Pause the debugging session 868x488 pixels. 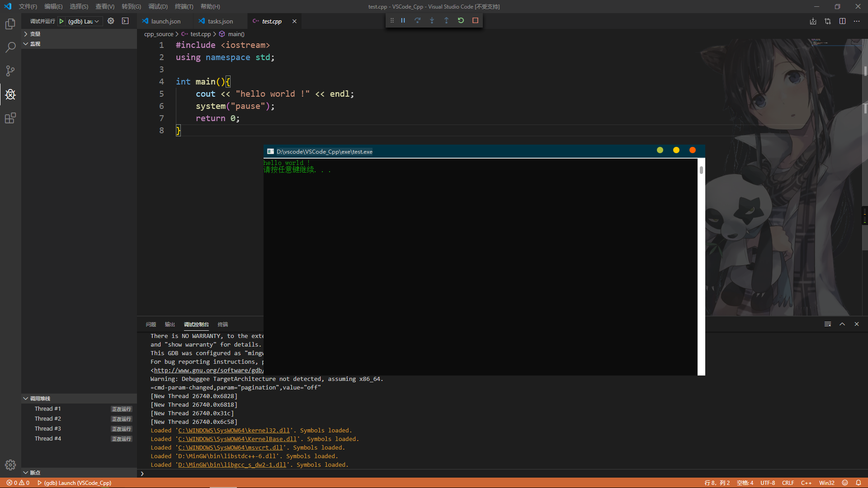(x=403, y=20)
